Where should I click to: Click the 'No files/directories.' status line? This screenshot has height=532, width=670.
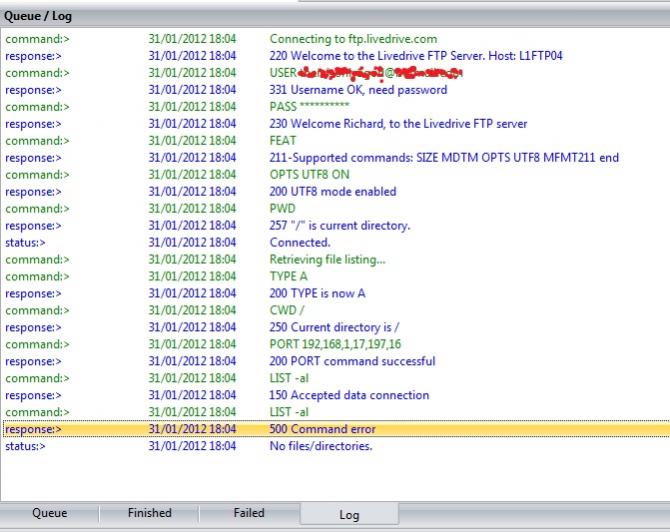(320, 446)
